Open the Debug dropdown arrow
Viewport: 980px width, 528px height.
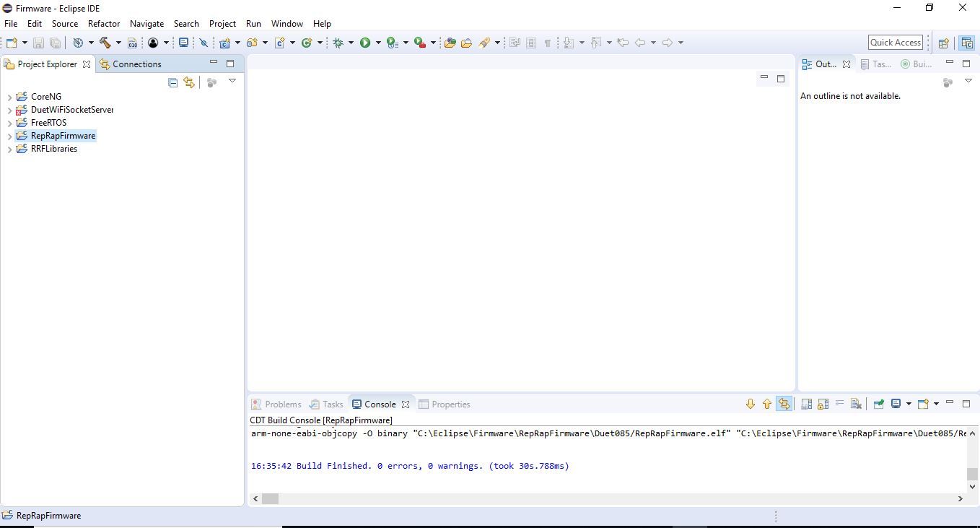(x=351, y=43)
